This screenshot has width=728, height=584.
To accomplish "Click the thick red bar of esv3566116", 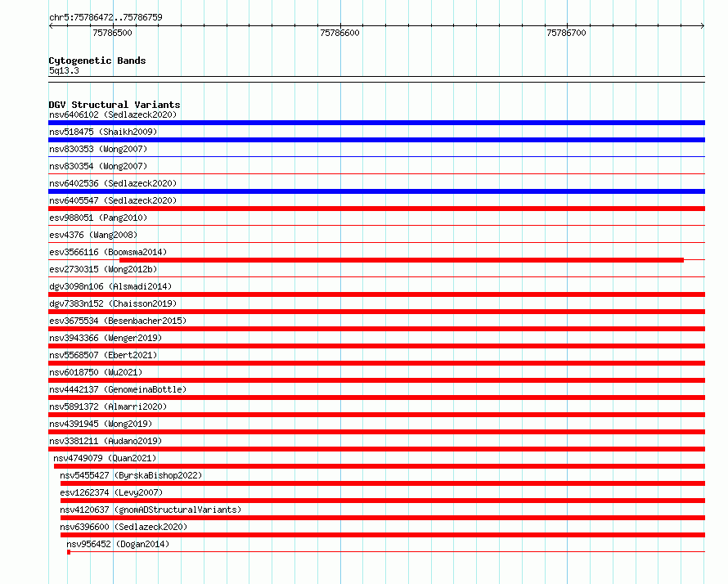I will (402, 260).
